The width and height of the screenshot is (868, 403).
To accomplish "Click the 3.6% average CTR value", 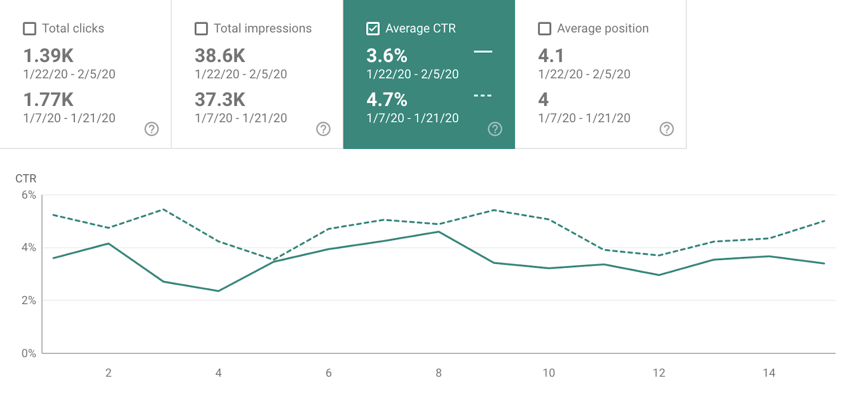I will point(387,55).
